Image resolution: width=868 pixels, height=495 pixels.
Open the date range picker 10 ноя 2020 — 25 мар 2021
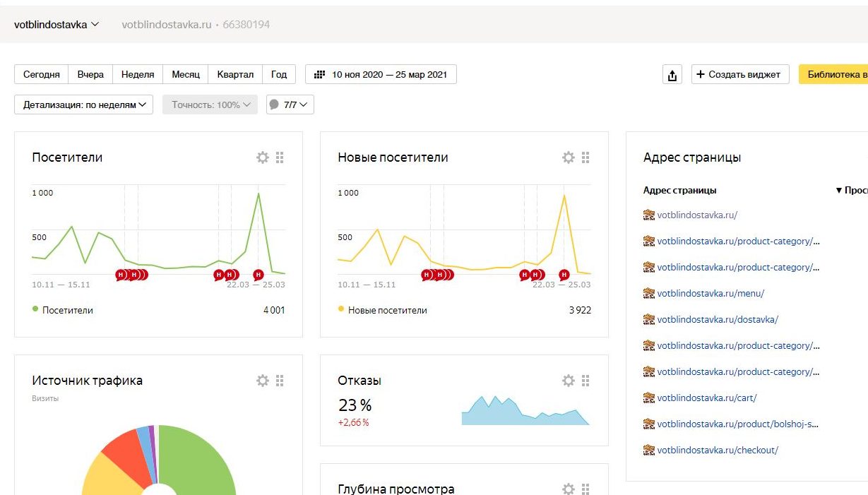(381, 74)
